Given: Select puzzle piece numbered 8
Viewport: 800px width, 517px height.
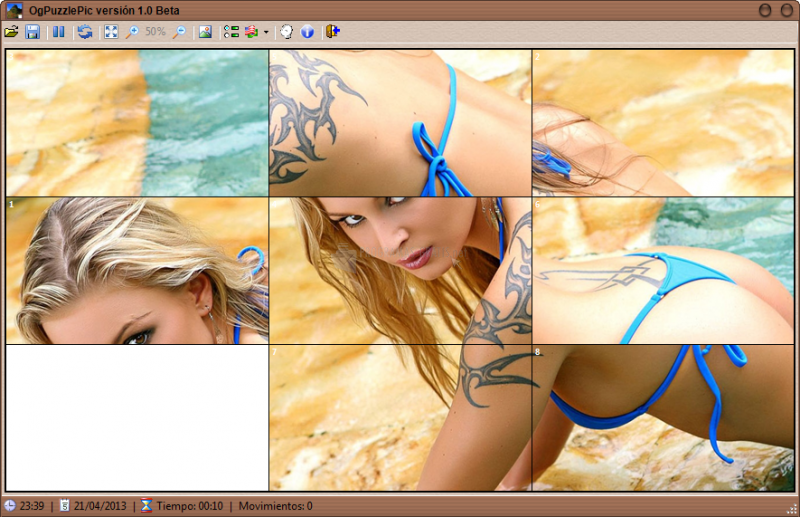Looking at the screenshot, I should [663, 418].
